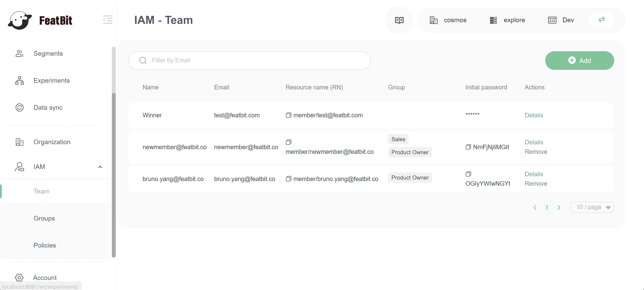This screenshot has width=644, height=290.
Task: Open Groups under IAM
Action: [44, 218]
